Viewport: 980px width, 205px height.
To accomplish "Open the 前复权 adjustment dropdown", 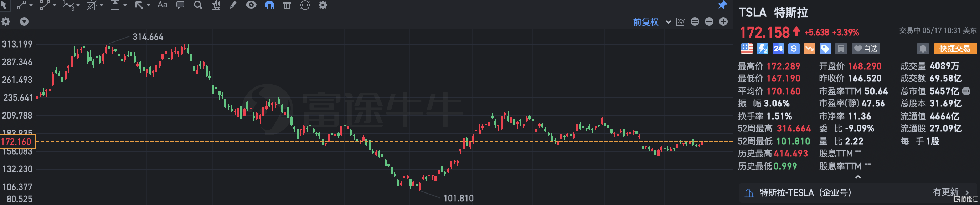I will [652, 22].
